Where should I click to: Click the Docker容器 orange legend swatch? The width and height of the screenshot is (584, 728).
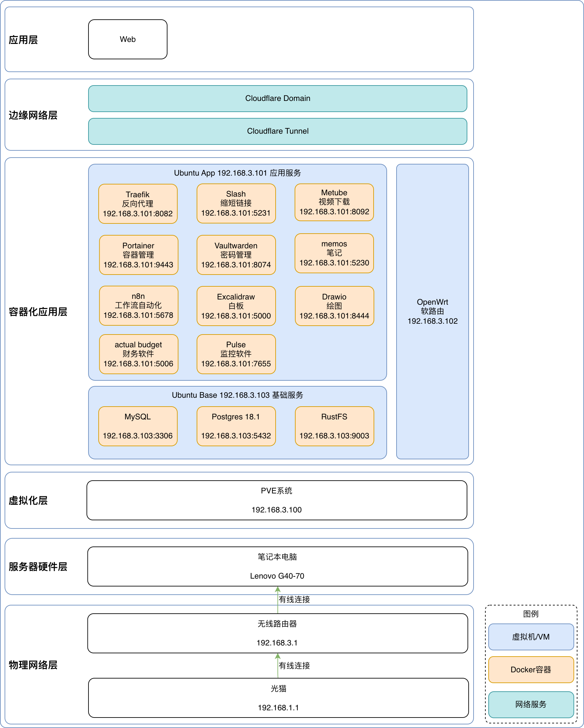pos(531,670)
